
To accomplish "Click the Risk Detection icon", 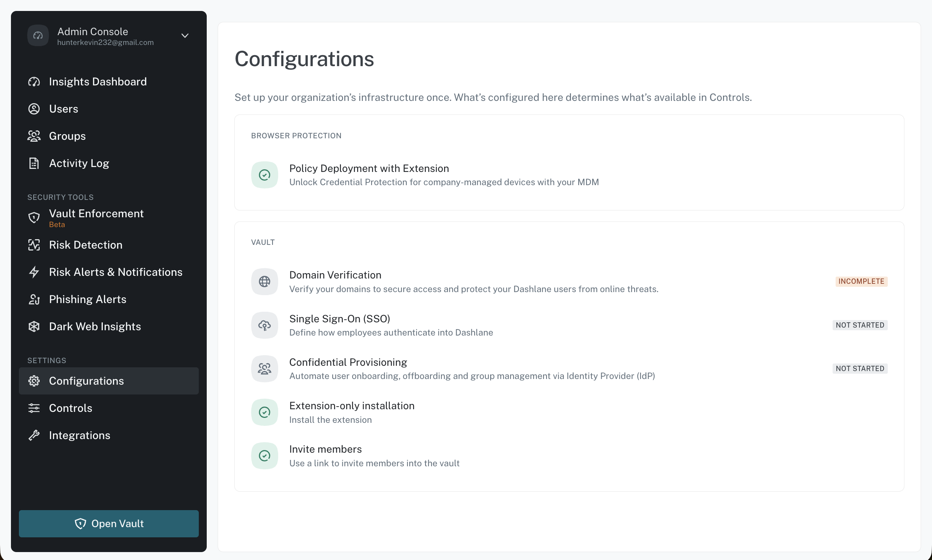I will (34, 245).
